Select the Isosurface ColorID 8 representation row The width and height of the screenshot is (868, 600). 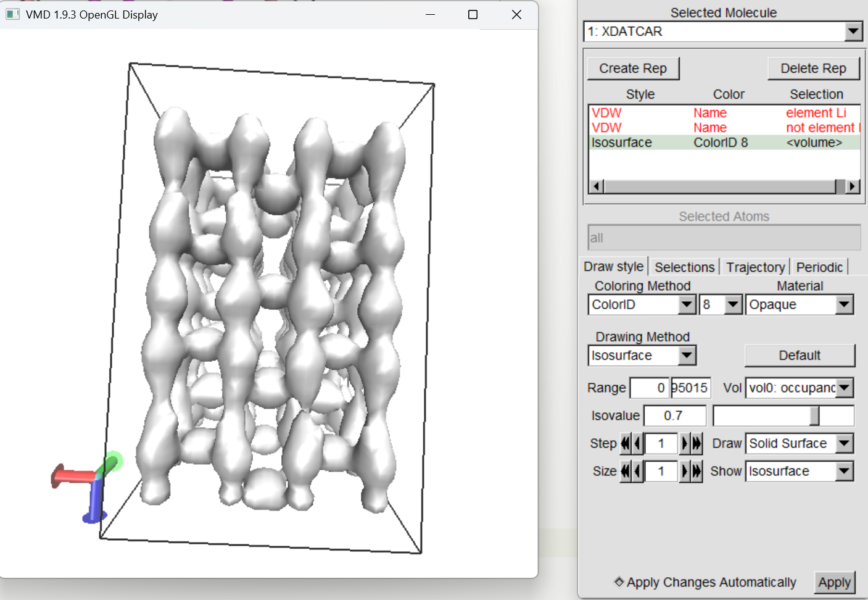click(725, 143)
